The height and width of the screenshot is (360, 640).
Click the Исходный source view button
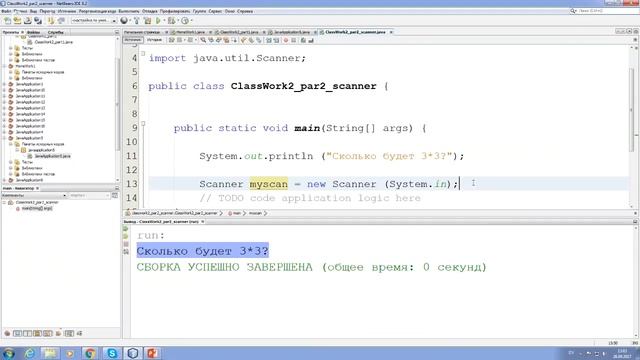coord(133,40)
